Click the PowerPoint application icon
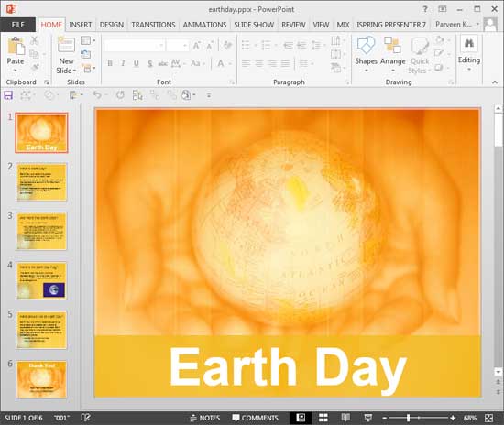Screen dimensions: 504x425 (x=11, y=9)
